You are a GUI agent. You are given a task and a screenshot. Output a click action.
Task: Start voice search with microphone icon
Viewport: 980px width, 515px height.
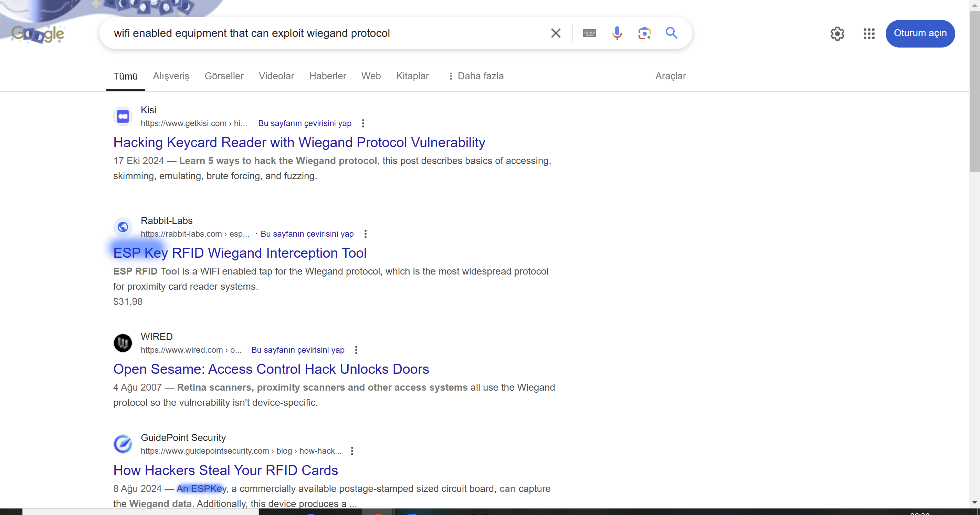point(617,33)
